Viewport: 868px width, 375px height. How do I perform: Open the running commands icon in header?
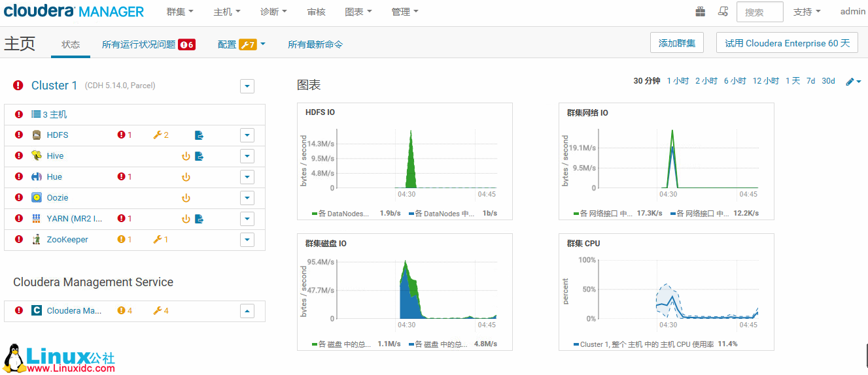point(723,11)
